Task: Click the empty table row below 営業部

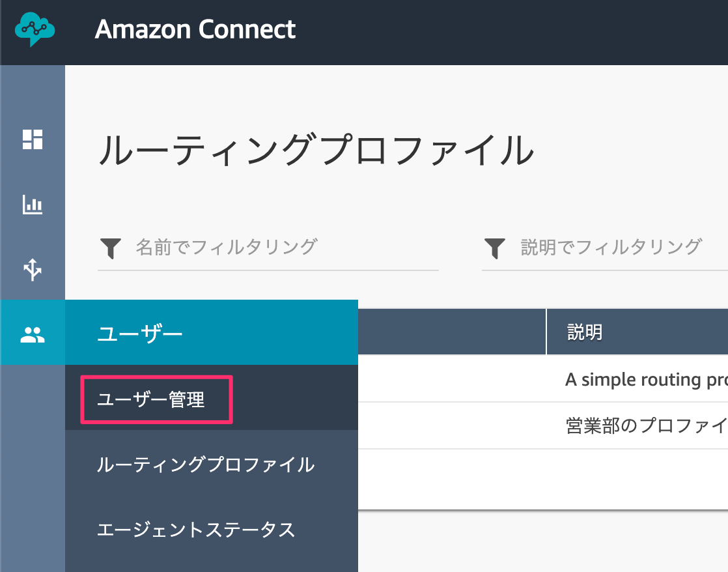Action: [543, 479]
